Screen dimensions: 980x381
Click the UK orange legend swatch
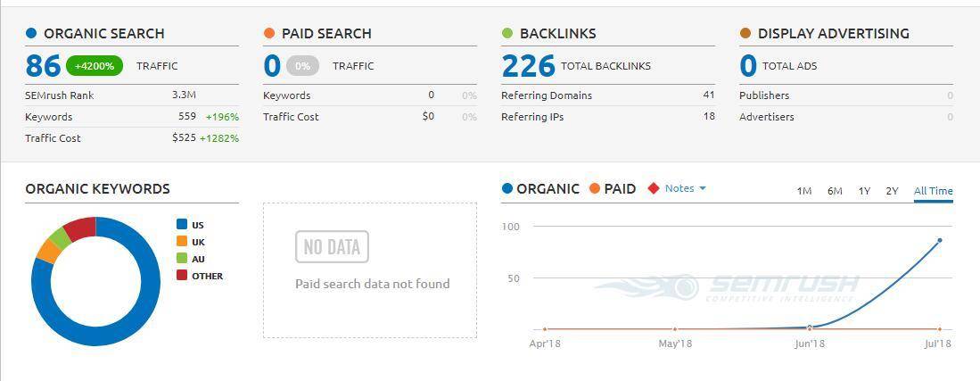click(x=182, y=242)
